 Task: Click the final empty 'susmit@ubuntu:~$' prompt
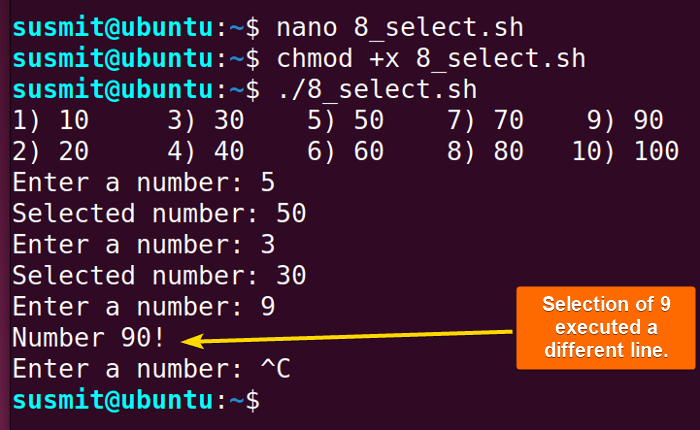pyautogui.click(x=136, y=400)
